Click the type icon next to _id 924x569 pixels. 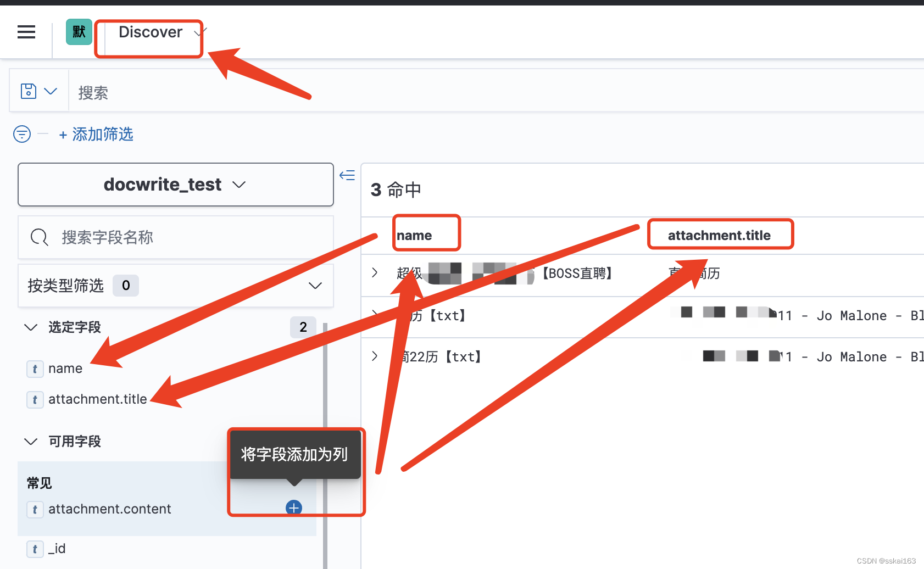pos(35,549)
